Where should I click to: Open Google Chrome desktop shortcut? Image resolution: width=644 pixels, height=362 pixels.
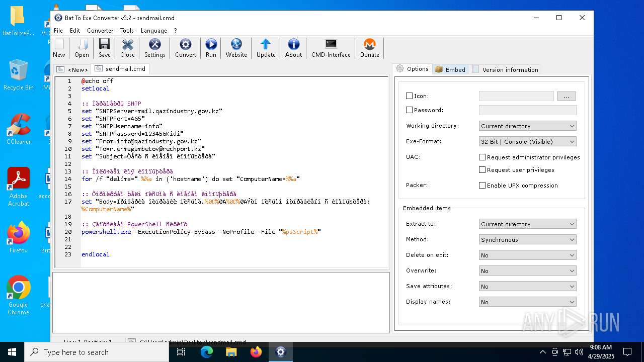[x=19, y=296]
